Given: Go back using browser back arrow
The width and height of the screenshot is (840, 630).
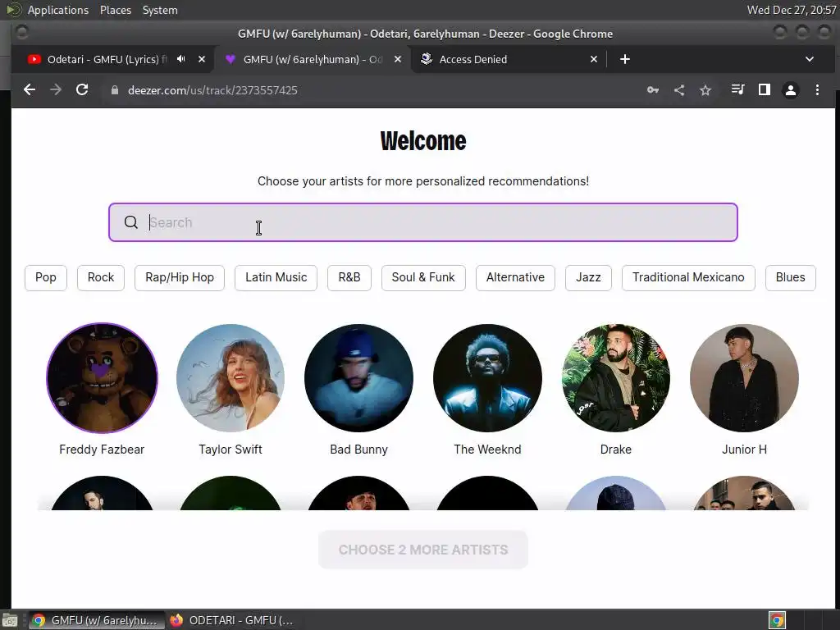Looking at the screenshot, I should 30,90.
